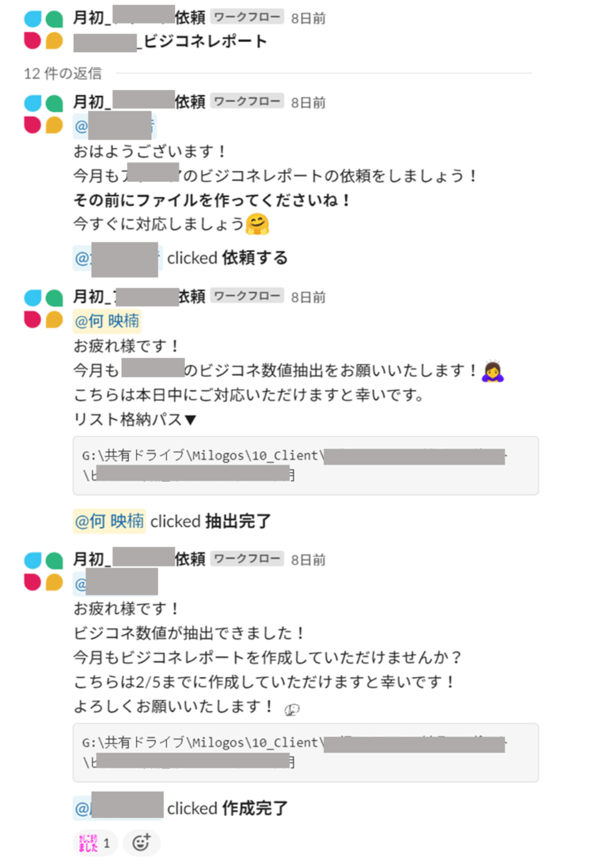Click the hugging face emoji after 今すぐに対応しましょう
Screen dimensions: 605x868
click(x=257, y=224)
